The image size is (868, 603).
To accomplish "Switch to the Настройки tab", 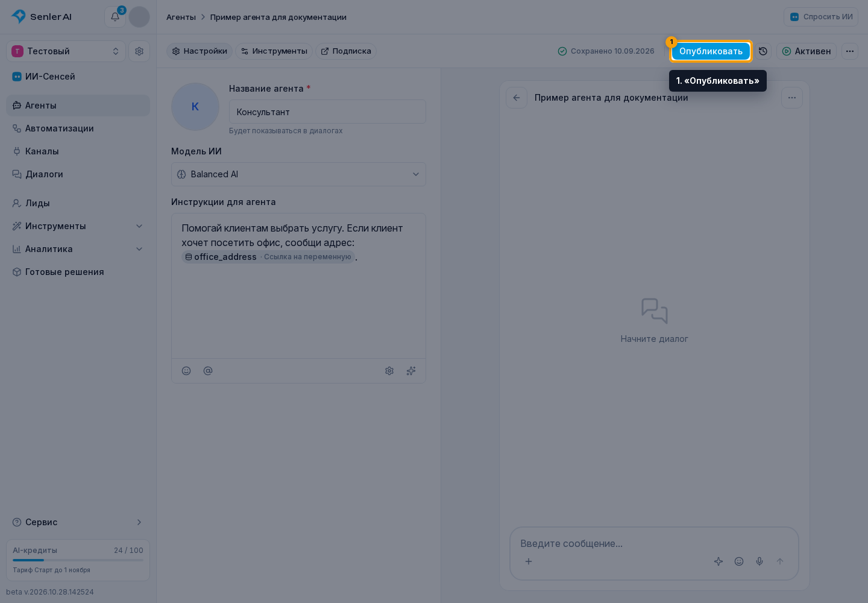I will [200, 51].
